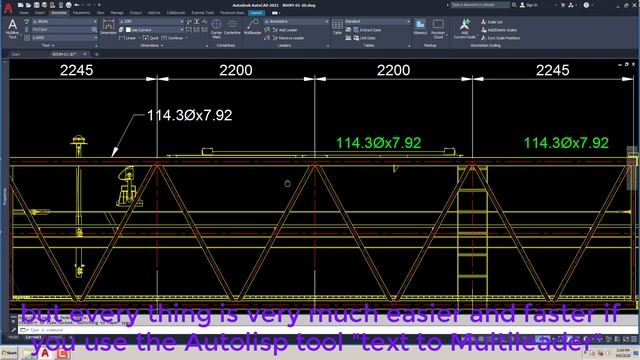Select the leftmost 2245 dimension text
The image size is (640, 360).
coord(77,70)
